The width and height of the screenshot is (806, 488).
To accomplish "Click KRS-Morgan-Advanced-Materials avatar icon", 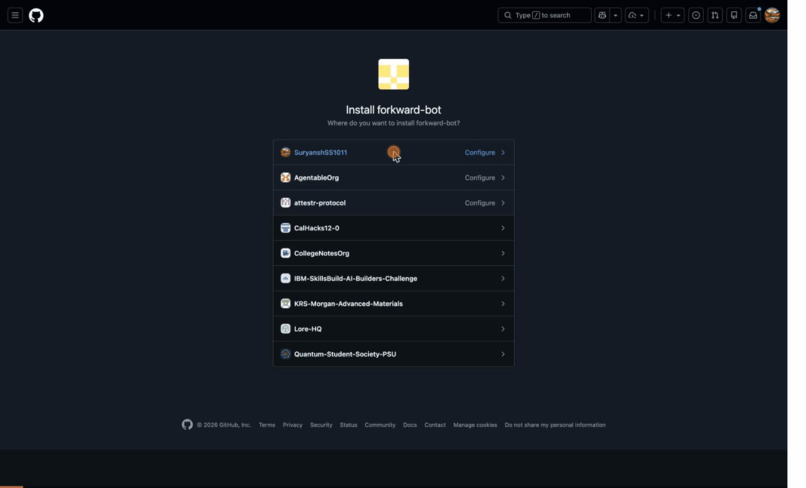I will pos(285,303).
